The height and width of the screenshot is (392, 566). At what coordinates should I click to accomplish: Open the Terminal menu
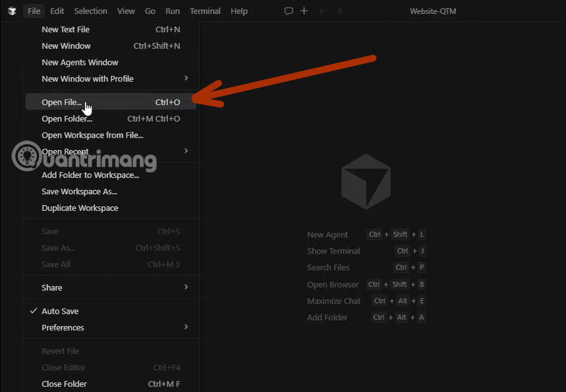click(x=204, y=11)
